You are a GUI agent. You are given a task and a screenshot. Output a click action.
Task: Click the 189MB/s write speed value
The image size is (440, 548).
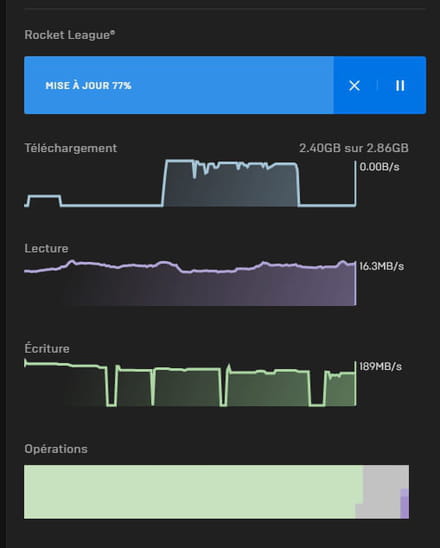[x=381, y=367]
